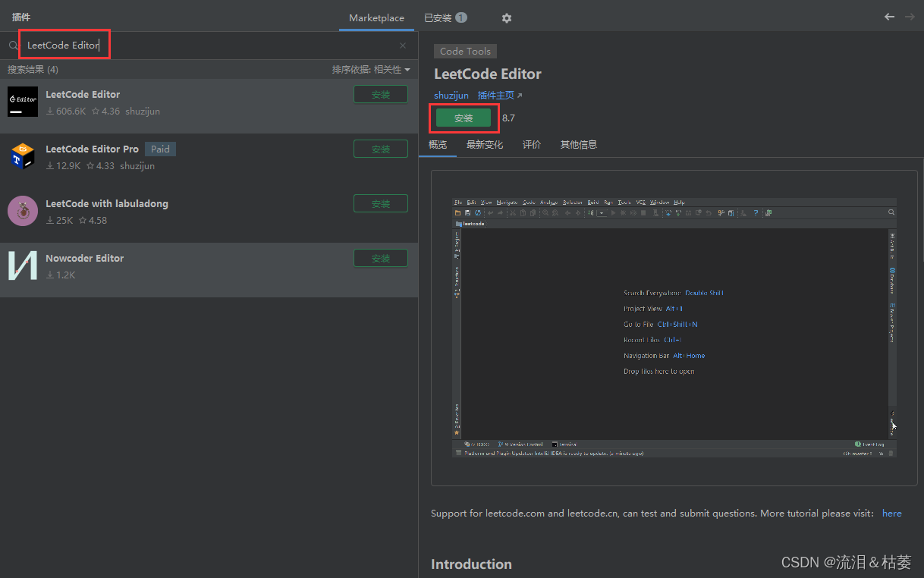Click the large 安装 button in details
Screen dimensions: 924x578
464,118
